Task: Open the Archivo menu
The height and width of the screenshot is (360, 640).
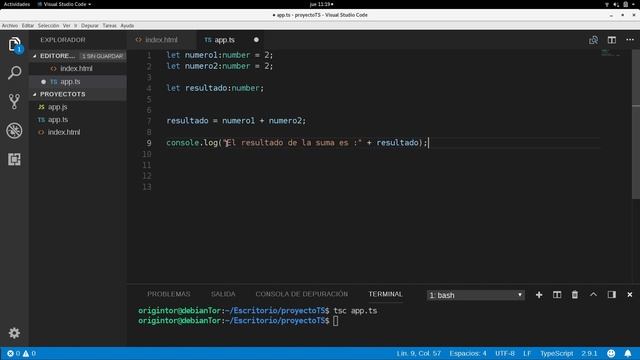Action: click(10, 26)
